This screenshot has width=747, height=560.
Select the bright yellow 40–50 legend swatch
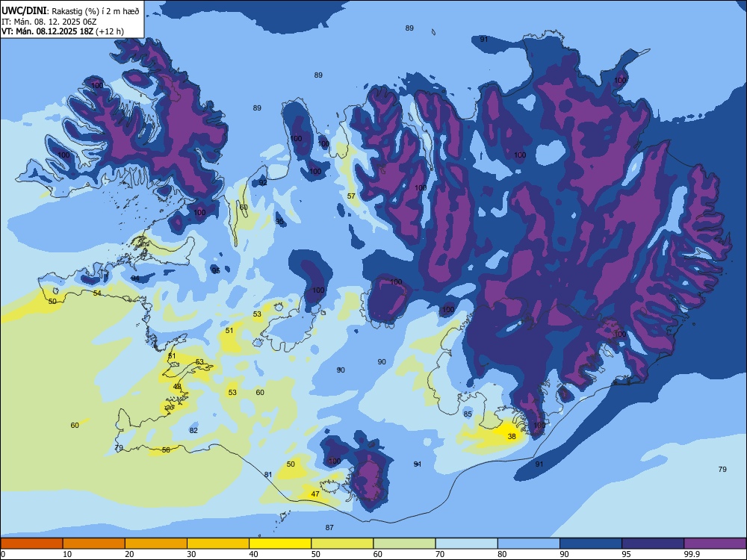click(280, 544)
